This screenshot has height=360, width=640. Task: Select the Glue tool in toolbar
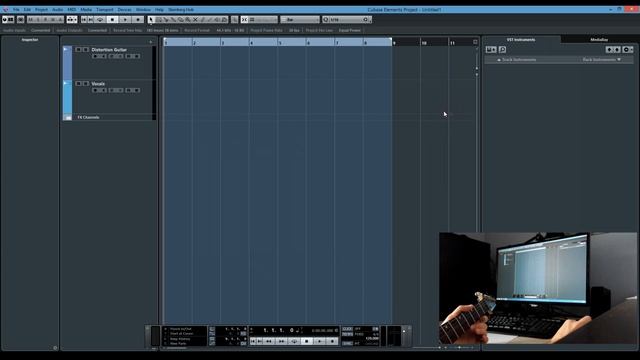[173, 19]
